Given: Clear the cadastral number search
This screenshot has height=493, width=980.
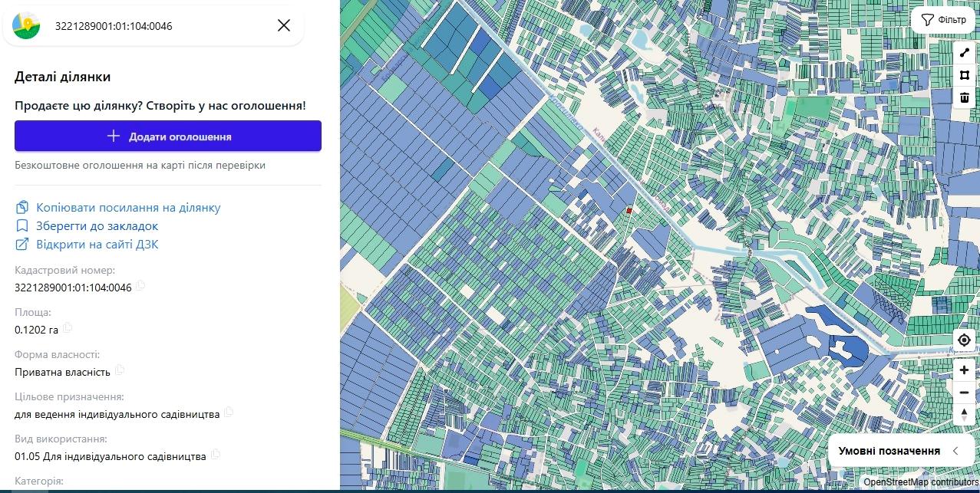Looking at the screenshot, I should point(284,25).
